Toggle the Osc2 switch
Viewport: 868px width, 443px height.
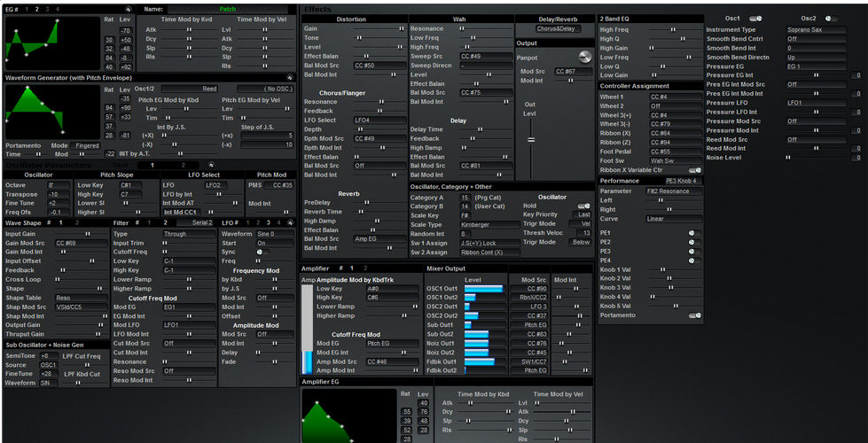[831, 19]
